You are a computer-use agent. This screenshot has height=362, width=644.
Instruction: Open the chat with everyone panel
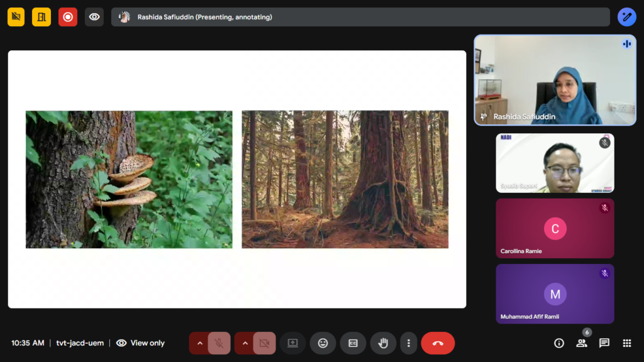604,343
